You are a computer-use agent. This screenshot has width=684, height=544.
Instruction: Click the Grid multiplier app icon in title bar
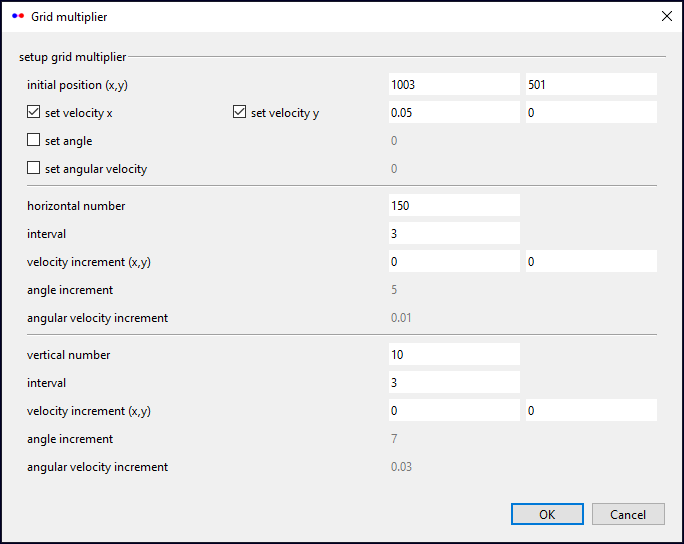[17, 17]
